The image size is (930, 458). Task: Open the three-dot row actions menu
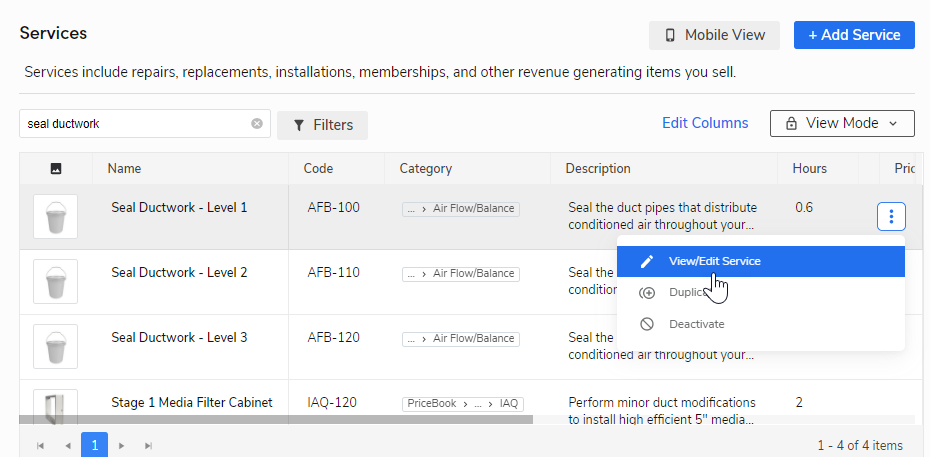coord(891,216)
